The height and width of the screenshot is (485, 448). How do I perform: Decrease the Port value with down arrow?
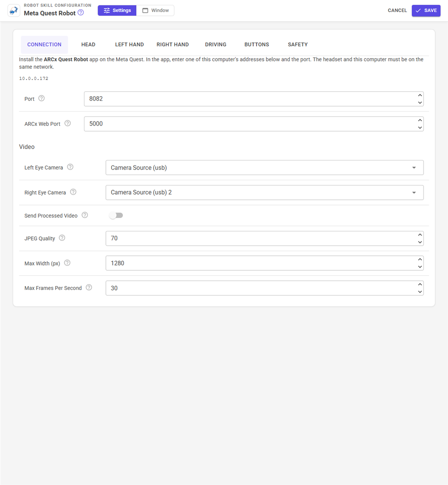pos(420,102)
